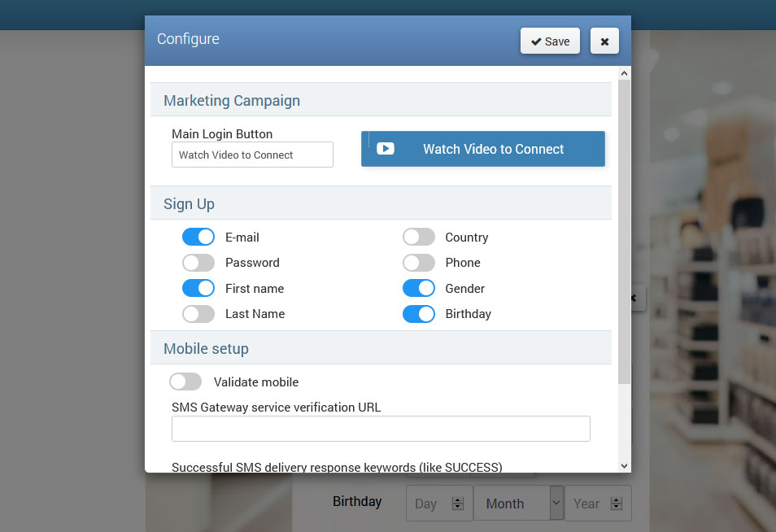Enable the Validate mobile toggle
The image size is (776, 532).
click(x=185, y=382)
